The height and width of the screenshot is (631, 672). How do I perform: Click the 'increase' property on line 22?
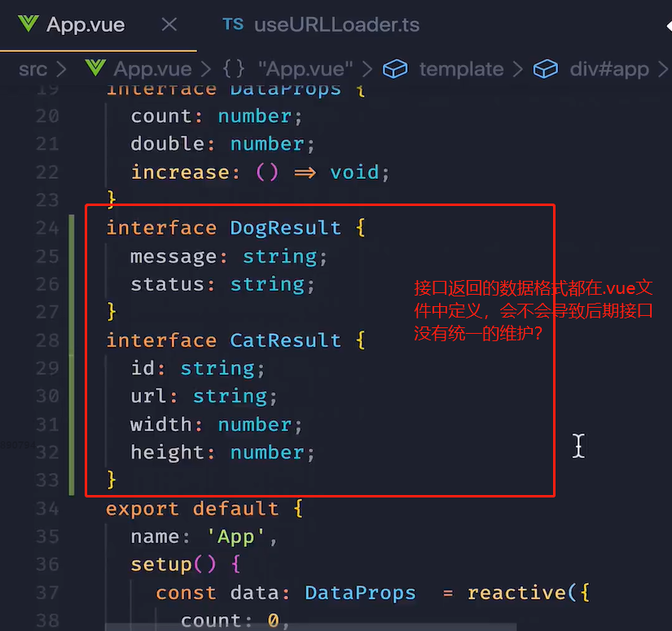(180, 173)
